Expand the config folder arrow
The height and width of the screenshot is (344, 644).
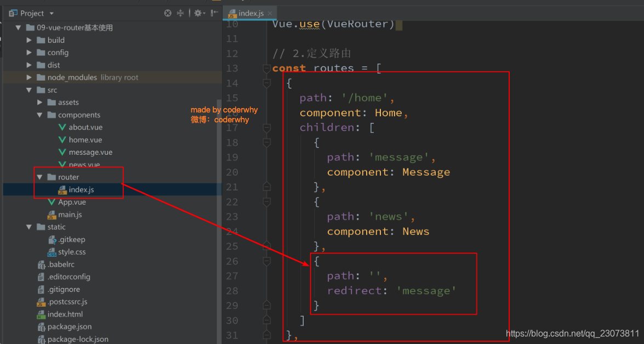pyautogui.click(x=29, y=53)
